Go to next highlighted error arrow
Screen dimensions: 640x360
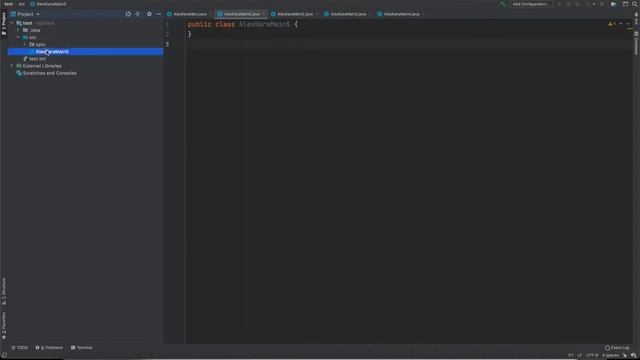(628, 24)
